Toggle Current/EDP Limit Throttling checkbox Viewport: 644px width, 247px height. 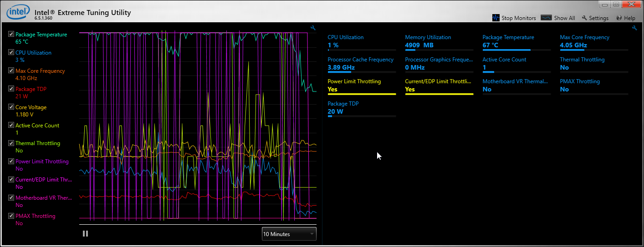click(11, 179)
